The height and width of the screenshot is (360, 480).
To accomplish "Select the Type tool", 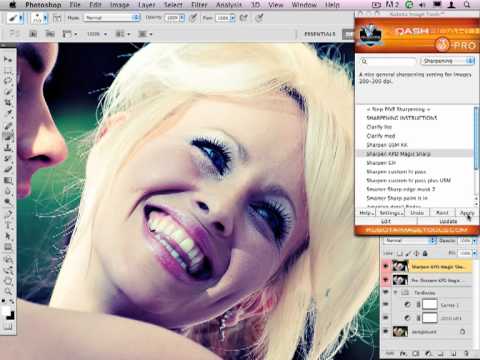I will [x=8, y=225].
